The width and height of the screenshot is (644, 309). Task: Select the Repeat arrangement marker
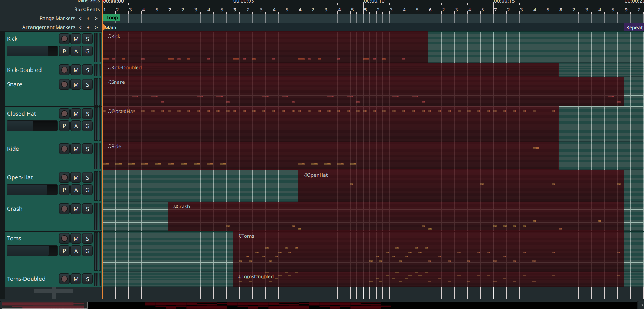click(x=634, y=27)
